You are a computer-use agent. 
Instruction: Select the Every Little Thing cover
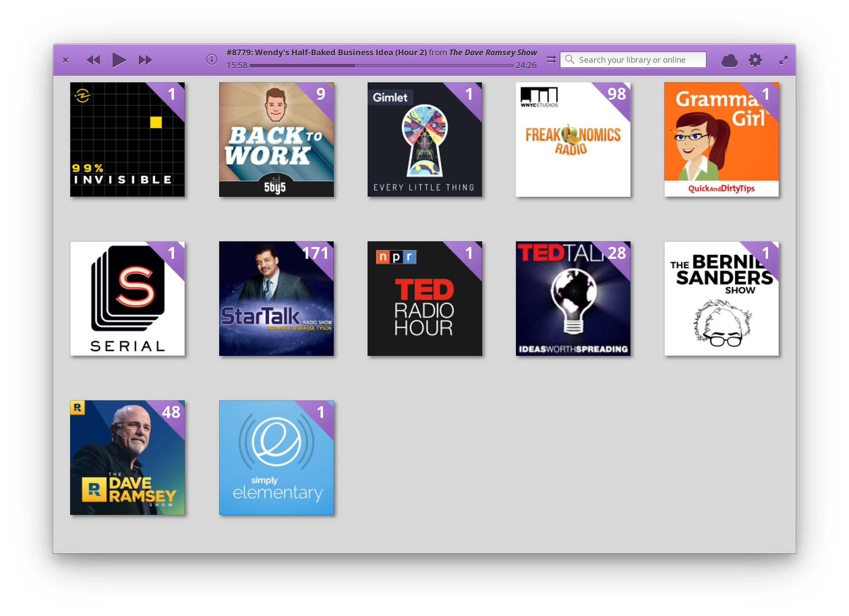point(424,140)
